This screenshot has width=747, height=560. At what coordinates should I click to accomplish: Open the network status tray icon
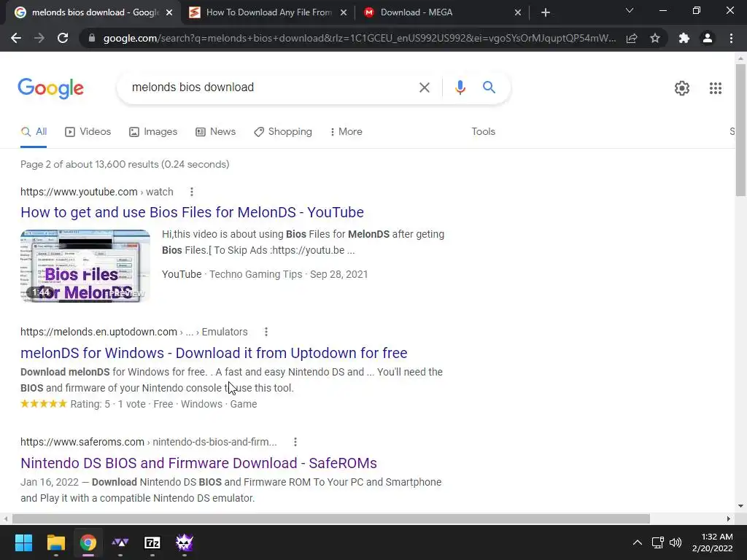658,542
